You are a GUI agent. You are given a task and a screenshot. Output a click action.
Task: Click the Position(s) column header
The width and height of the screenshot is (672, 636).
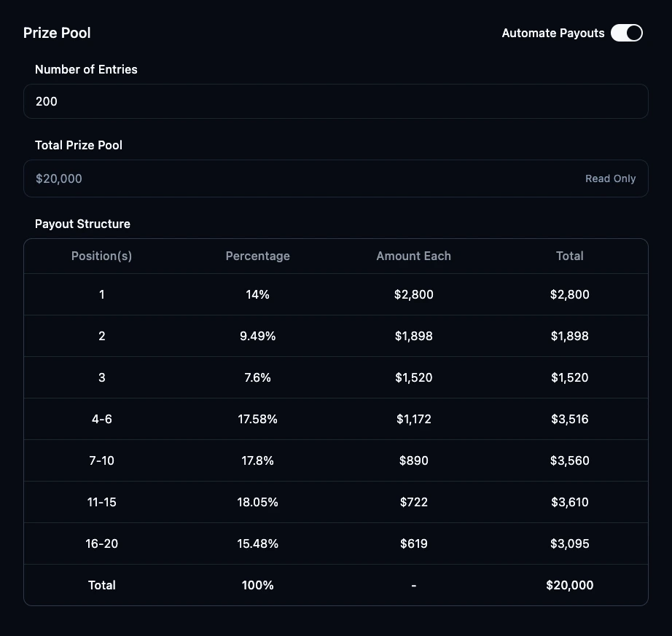(101, 256)
